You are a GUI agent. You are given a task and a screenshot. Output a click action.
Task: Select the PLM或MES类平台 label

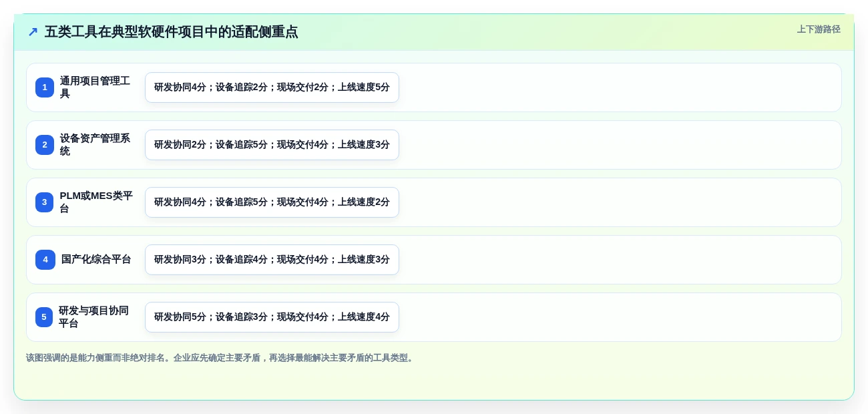(96, 202)
